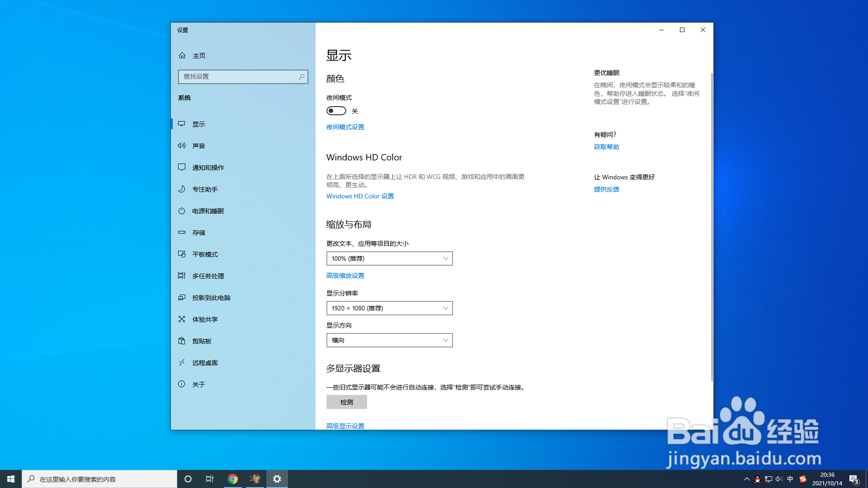Select the Sound speaker icon in the sidebar
Screen dimensions: 868x488
coord(182,145)
